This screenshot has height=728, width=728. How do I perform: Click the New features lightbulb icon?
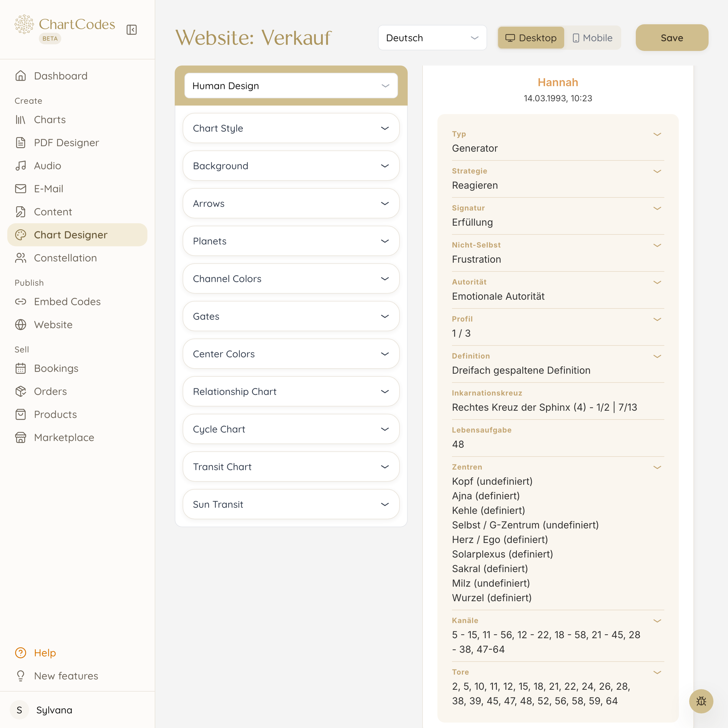pos(21,676)
